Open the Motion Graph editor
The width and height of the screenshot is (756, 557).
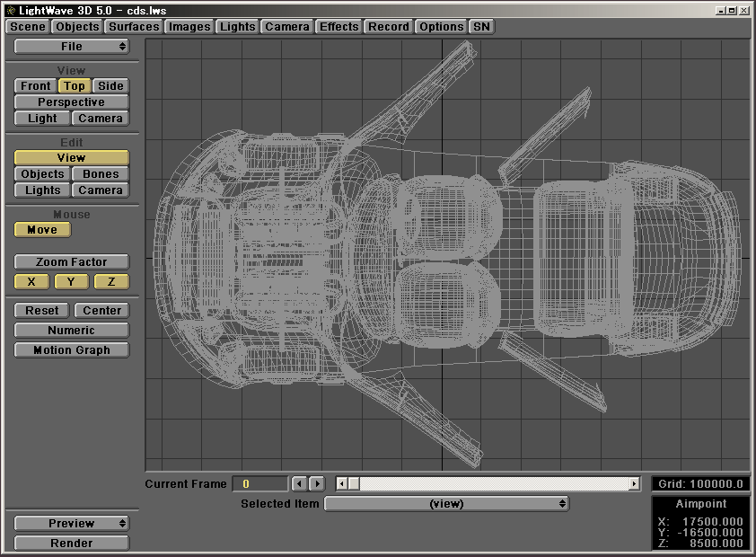(x=72, y=350)
